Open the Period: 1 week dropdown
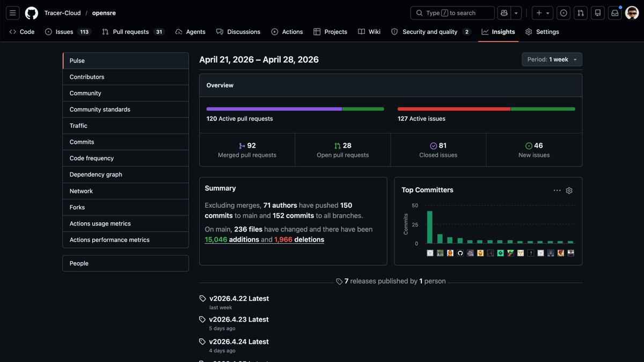 (x=552, y=60)
